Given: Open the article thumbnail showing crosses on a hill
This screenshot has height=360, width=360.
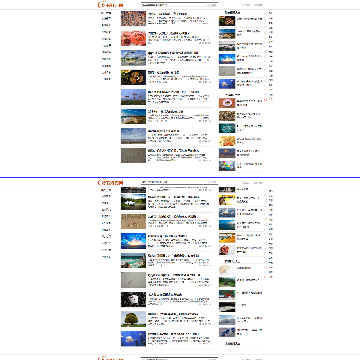Looking at the screenshot, I should (133, 97).
